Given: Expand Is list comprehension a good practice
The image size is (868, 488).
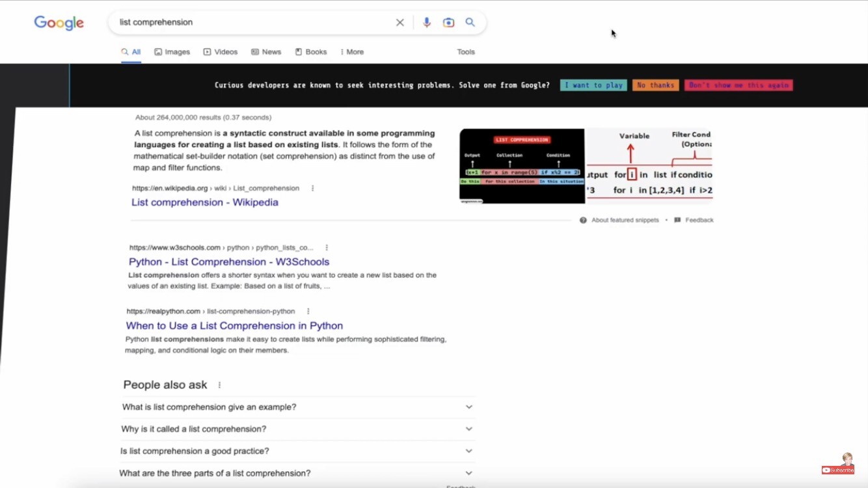Looking at the screenshot, I should point(297,451).
